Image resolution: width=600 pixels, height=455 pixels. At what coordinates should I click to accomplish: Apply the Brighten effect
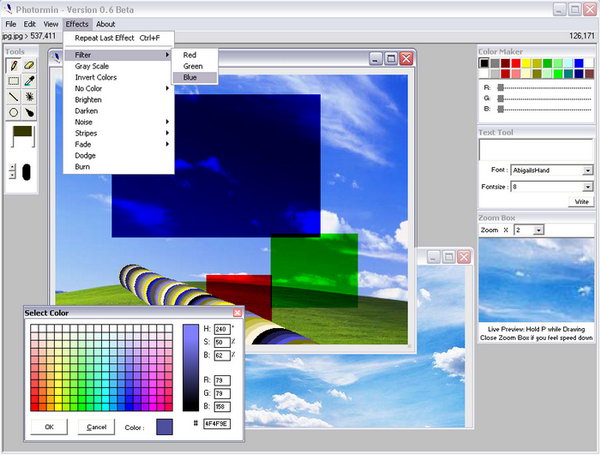click(119, 99)
